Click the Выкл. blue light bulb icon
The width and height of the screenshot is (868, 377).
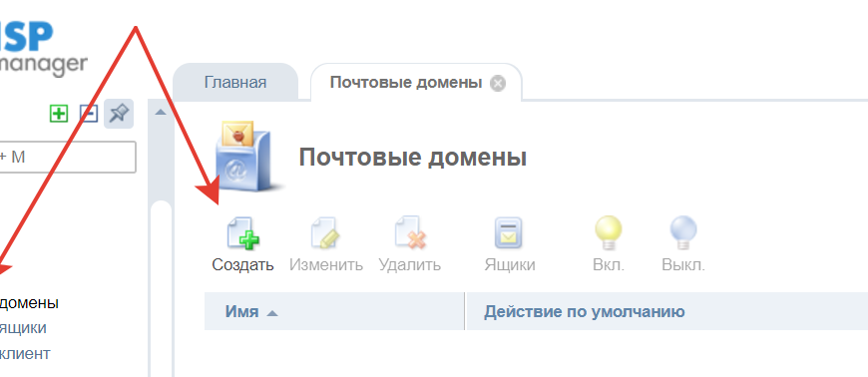[683, 233]
